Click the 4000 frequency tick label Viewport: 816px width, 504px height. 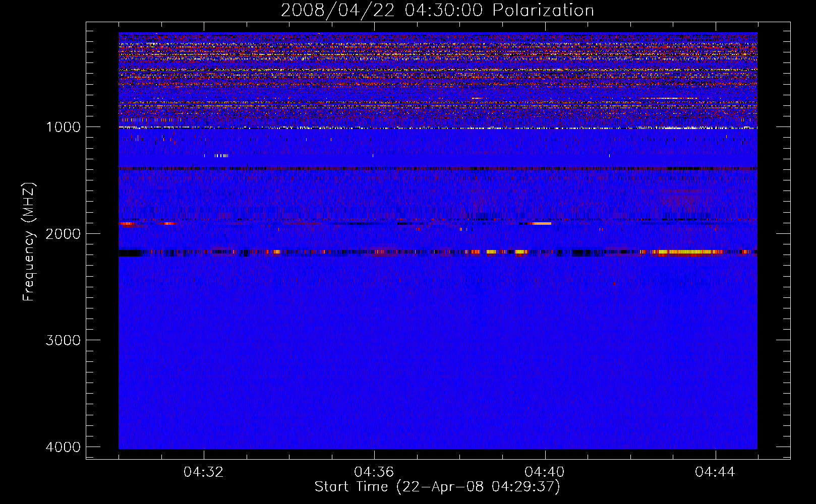pyautogui.click(x=63, y=447)
